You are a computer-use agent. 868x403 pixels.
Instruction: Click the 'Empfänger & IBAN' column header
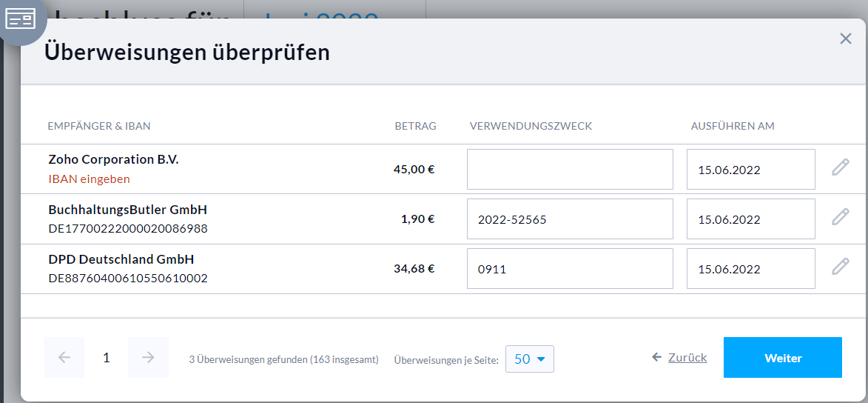pos(99,127)
